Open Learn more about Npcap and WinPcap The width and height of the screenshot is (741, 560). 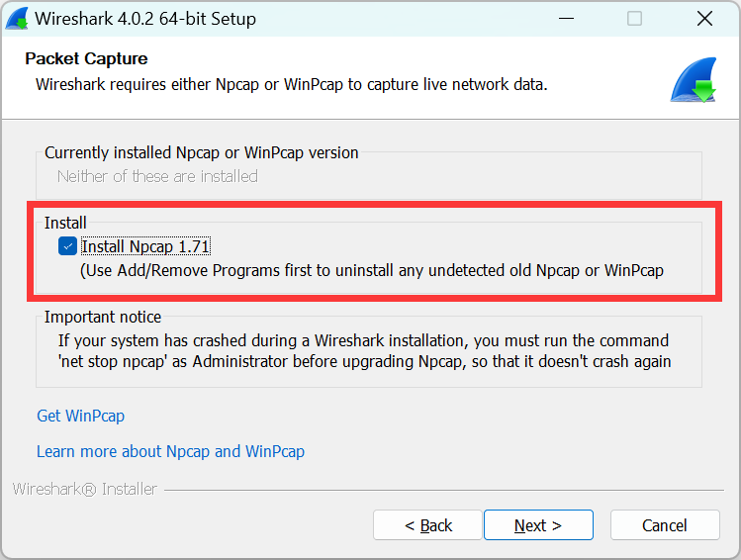pyautogui.click(x=170, y=451)
